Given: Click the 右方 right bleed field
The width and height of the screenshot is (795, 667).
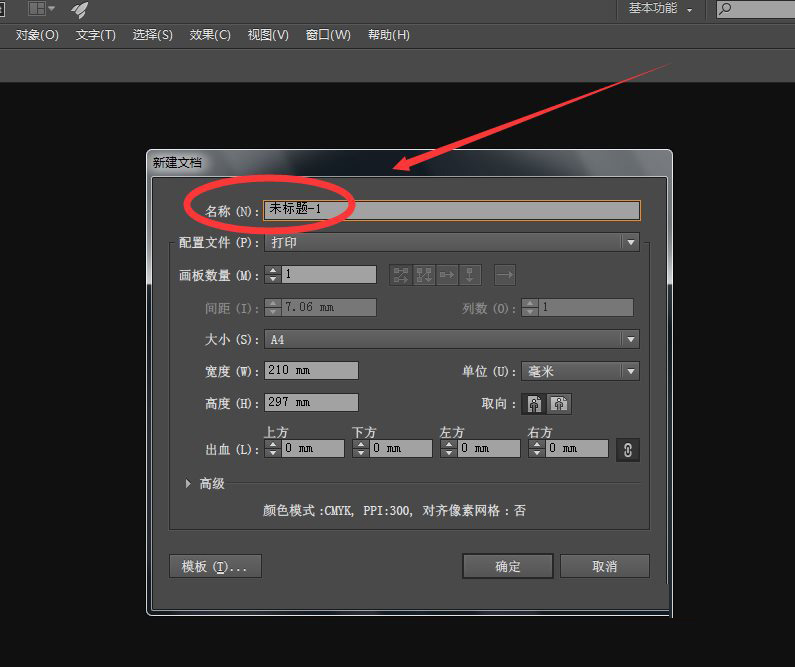Looking at the screenshot, I should click(577, 448).
